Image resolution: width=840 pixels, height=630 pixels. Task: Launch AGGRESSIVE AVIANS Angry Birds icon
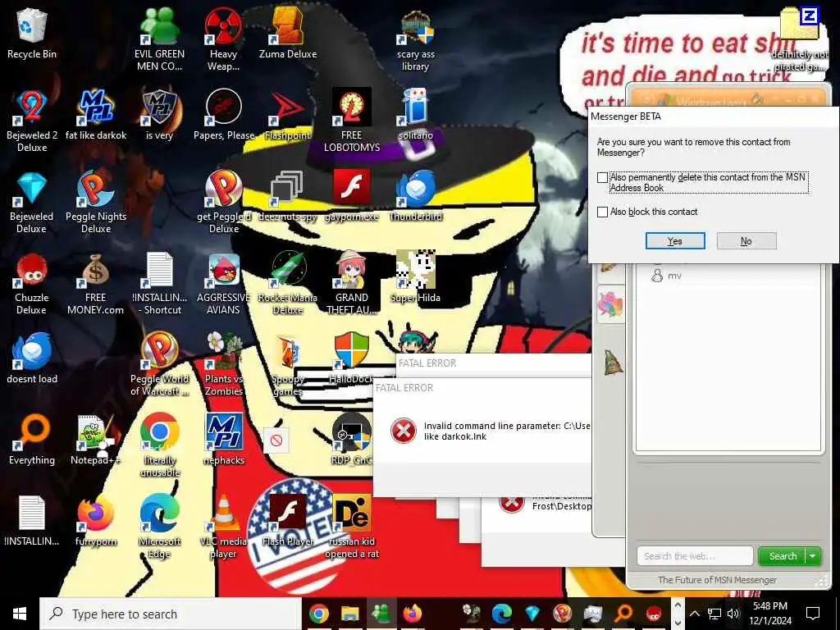[223, 285]
